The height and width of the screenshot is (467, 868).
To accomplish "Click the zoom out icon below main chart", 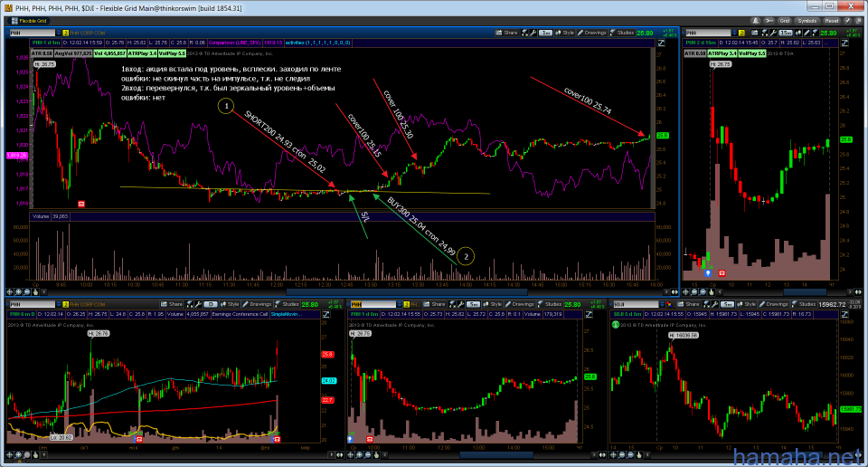I will (27, 292).
